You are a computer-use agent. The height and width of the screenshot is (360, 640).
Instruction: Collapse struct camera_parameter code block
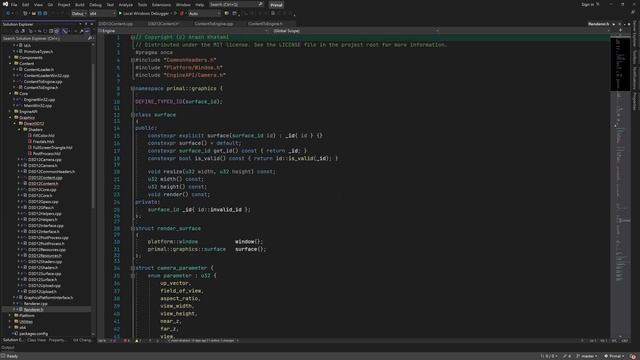tap(133, 268)
